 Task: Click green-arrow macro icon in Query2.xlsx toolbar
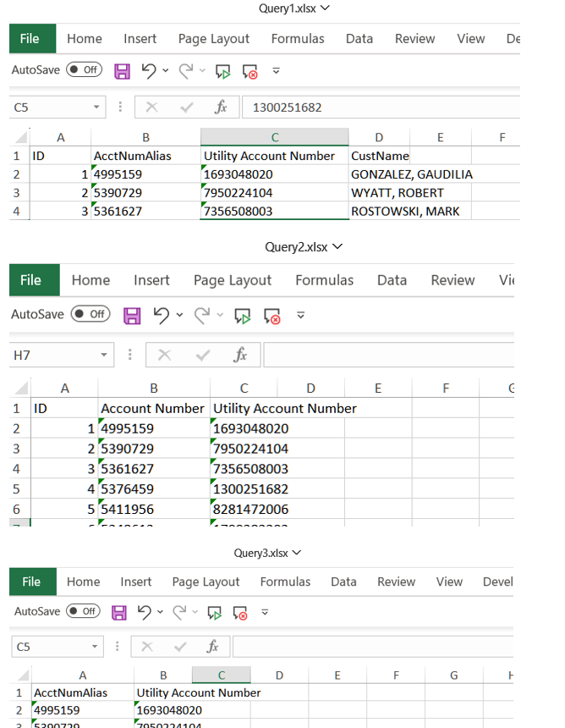[x=243, y=316]
